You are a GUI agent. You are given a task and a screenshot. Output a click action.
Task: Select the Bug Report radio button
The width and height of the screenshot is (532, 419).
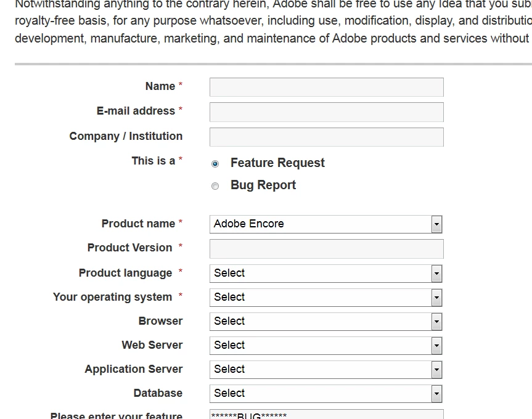point(215,186)
